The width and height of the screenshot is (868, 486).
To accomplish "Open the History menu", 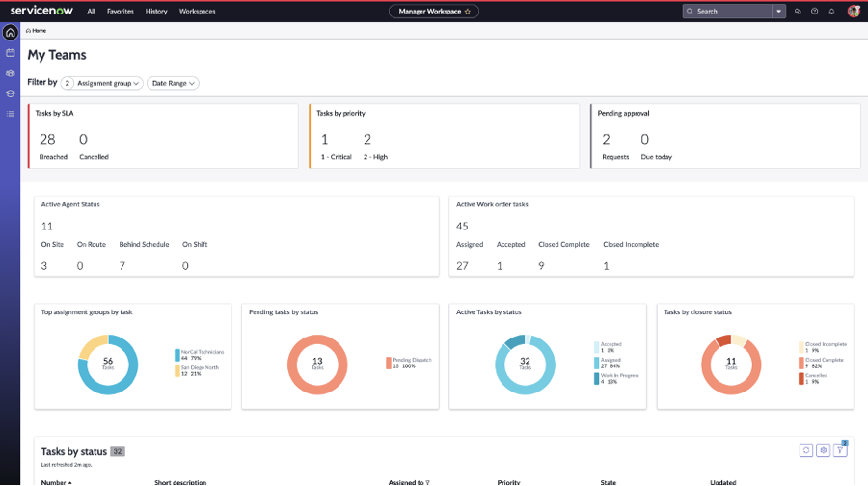I will pyautogui.click(x=156, y=11).
